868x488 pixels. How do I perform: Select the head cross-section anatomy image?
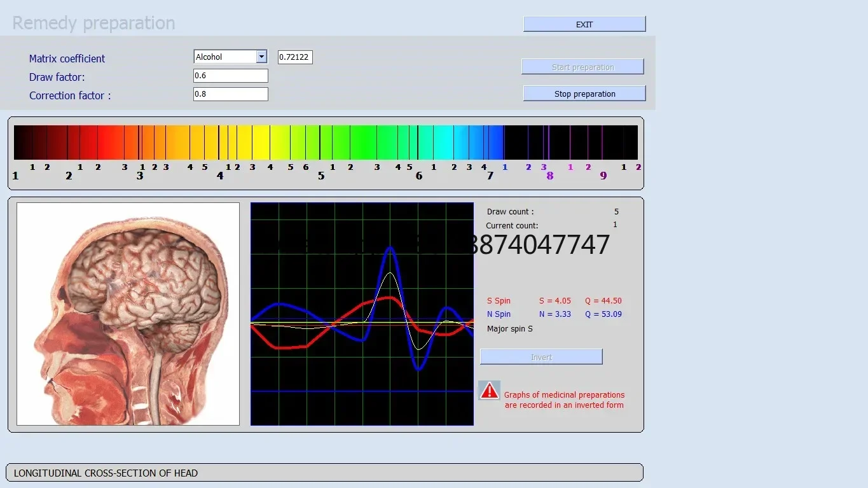pos(128,314)
